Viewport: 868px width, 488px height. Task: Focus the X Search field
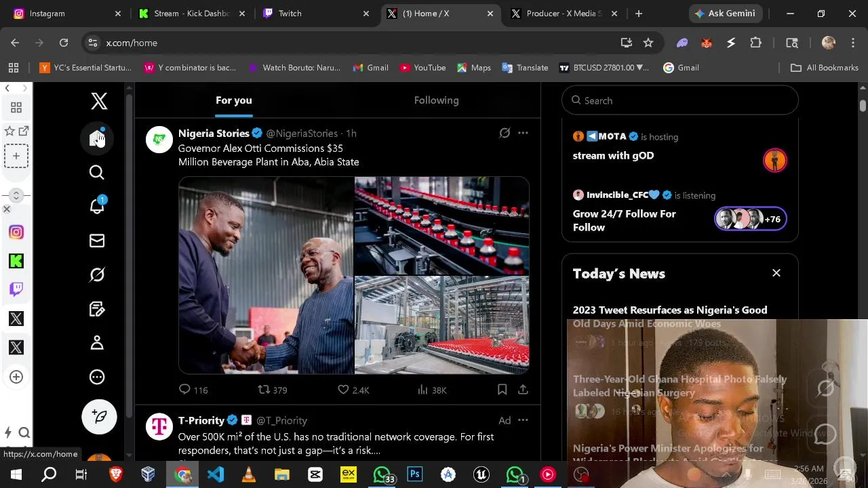point(680,100)
